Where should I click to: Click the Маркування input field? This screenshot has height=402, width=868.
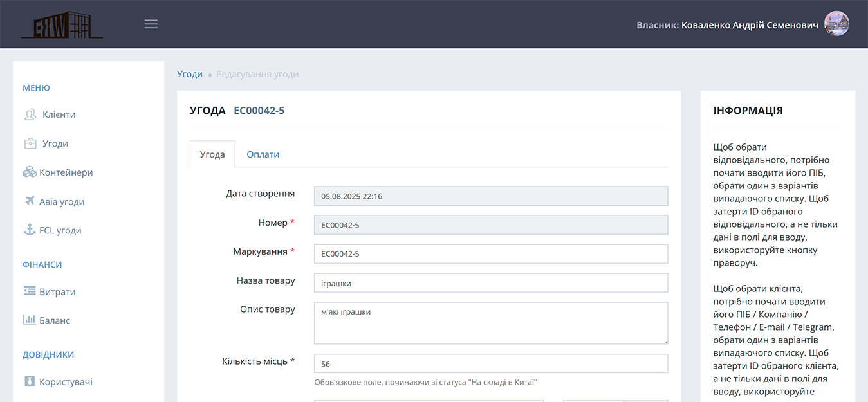(x=490, y=253)
